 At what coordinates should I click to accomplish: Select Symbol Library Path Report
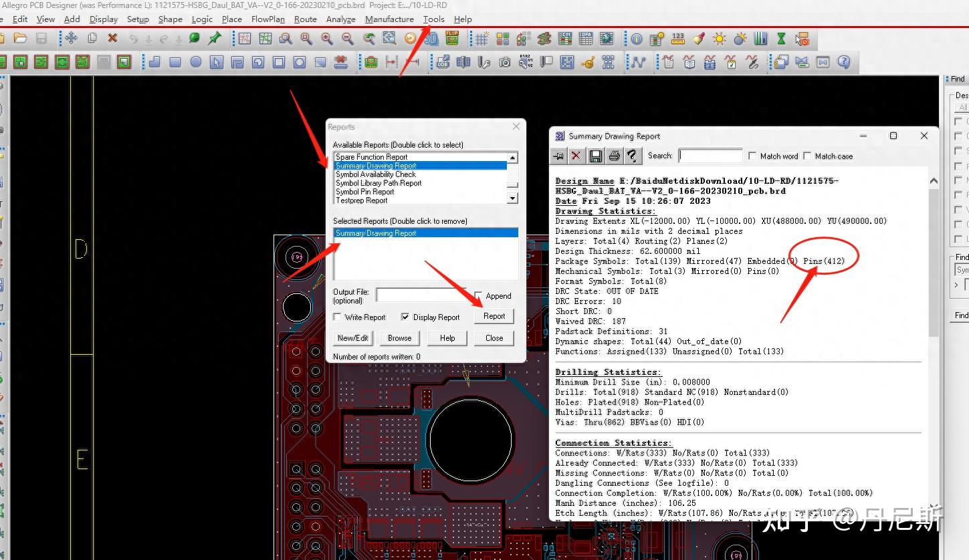click(x=421, y=183)
